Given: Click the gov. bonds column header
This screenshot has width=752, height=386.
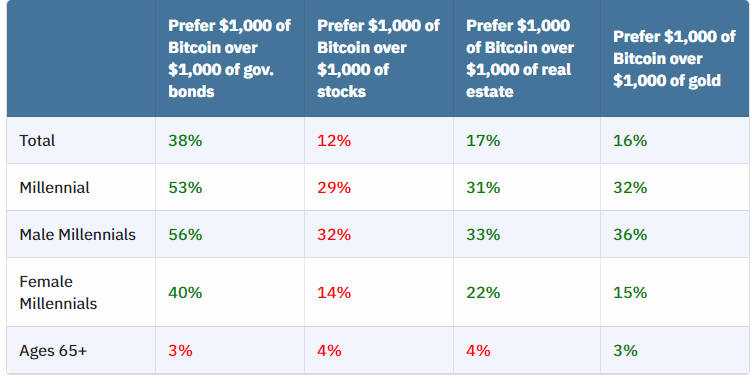Looking at the screenshot, I should coord(229,58).
